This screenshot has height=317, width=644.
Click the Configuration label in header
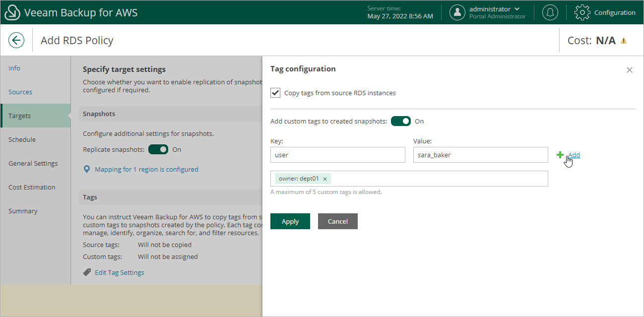tap(615, 12)
